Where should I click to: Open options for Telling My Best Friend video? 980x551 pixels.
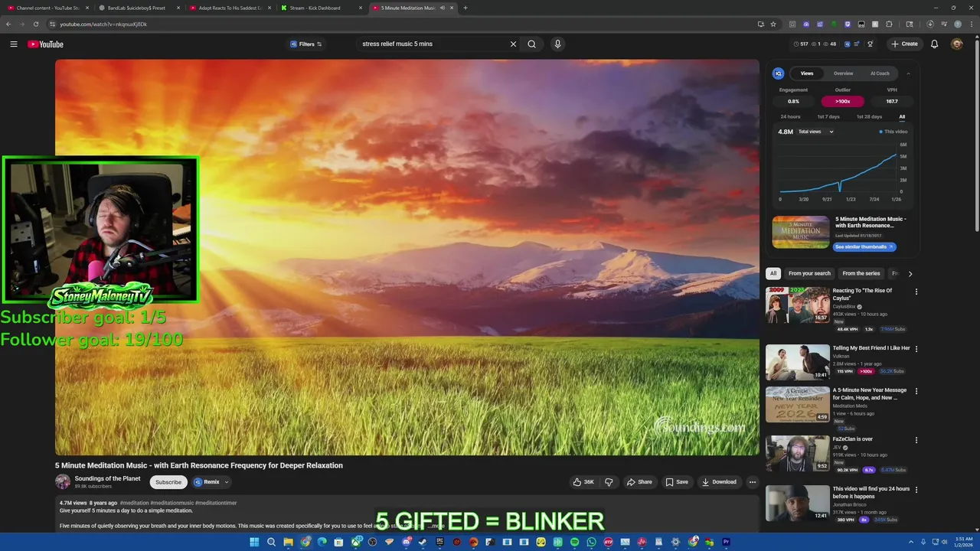point(916,349)
